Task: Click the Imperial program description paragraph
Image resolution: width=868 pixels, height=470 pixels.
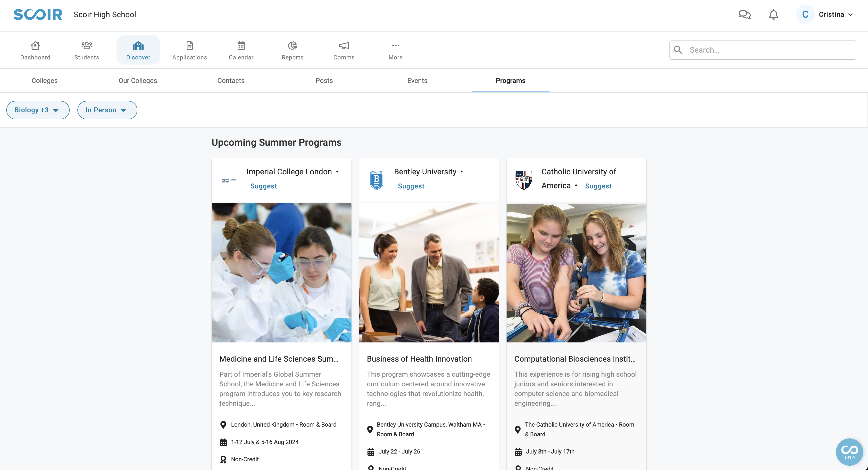Action: point(280,389)
